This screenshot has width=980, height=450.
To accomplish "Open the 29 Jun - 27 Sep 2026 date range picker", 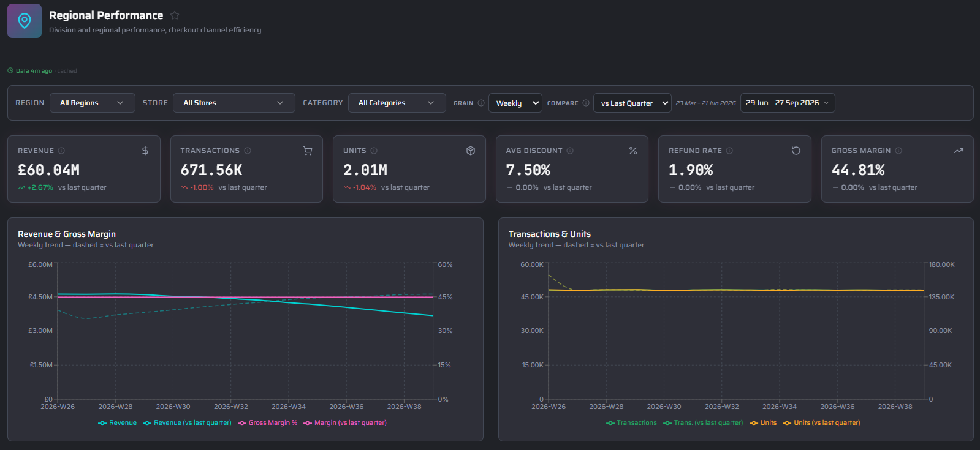I will pos(788,103).
